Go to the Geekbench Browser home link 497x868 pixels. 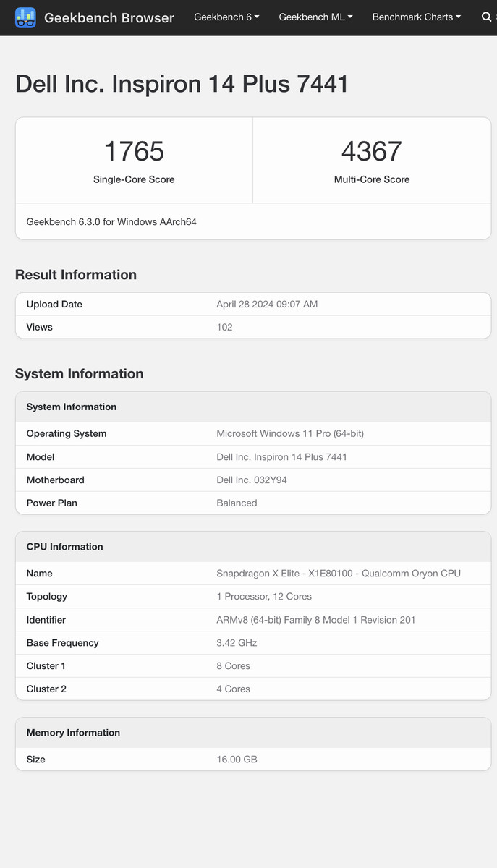(x=109, y=17)
